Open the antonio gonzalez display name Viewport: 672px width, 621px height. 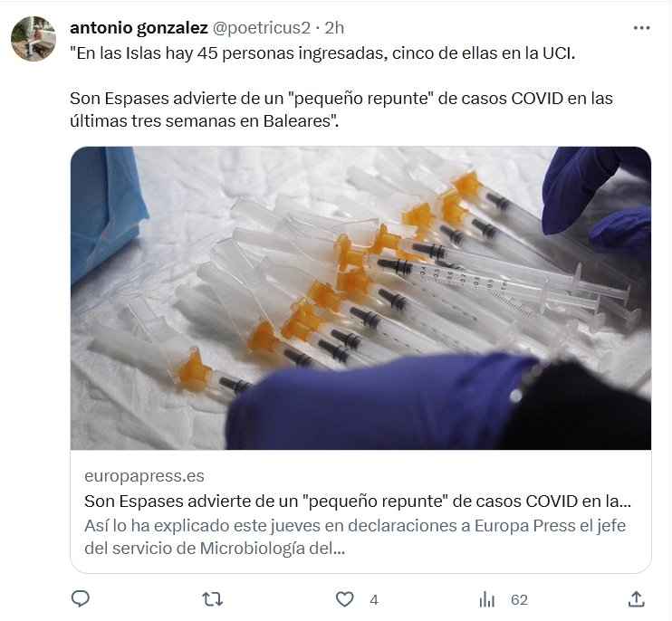pyautogui.click(x=139, y=28)
